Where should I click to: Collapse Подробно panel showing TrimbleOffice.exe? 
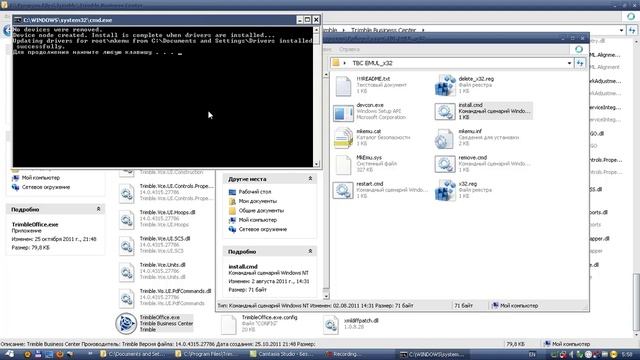coord(98,209)
